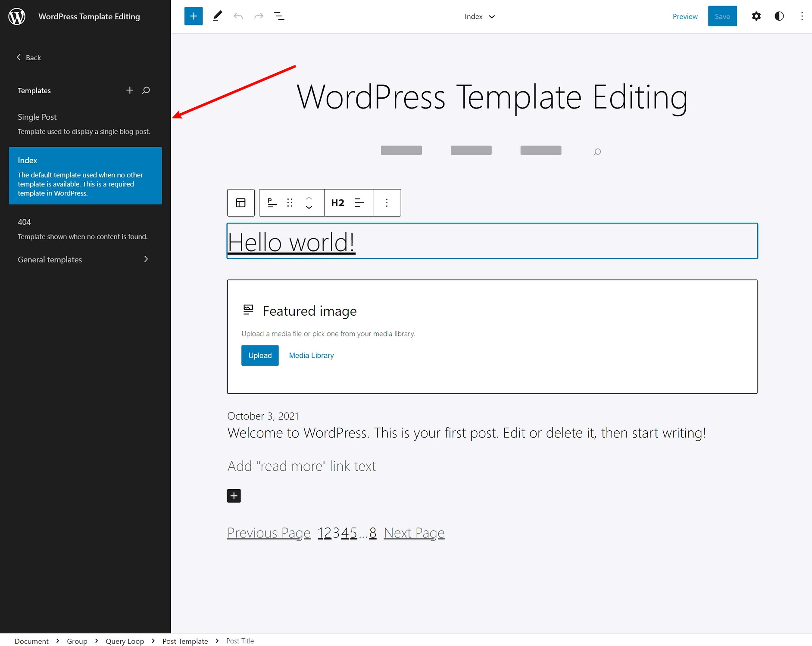Viewport: 812px width, 646px height.
Task: Click the search templates magnifier icon
Action: [146, 90]
